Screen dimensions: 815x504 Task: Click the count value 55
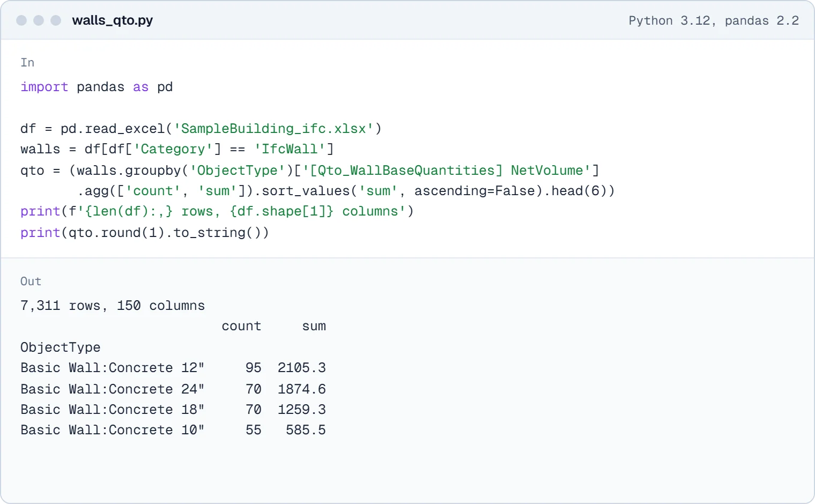pos(254,430)
